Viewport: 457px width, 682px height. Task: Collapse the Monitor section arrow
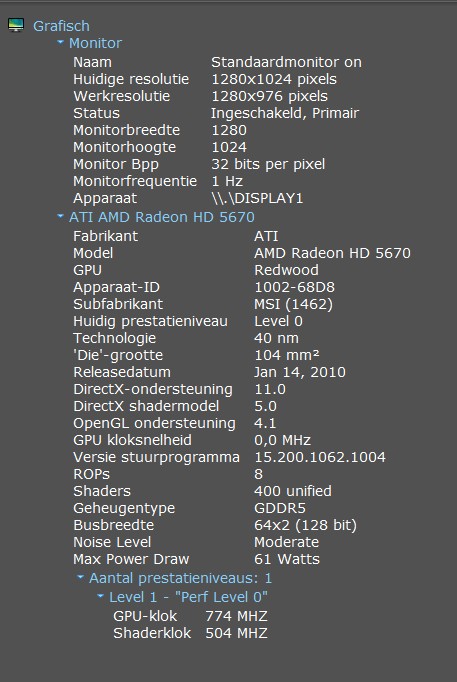[x=60, y=42]
